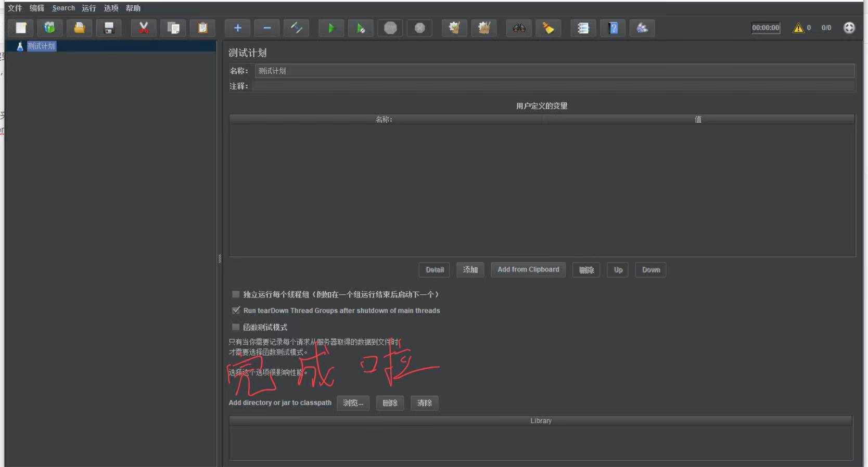Click the Open file folder icon
This screenshot has width=868, height=467.
(80, 28)
